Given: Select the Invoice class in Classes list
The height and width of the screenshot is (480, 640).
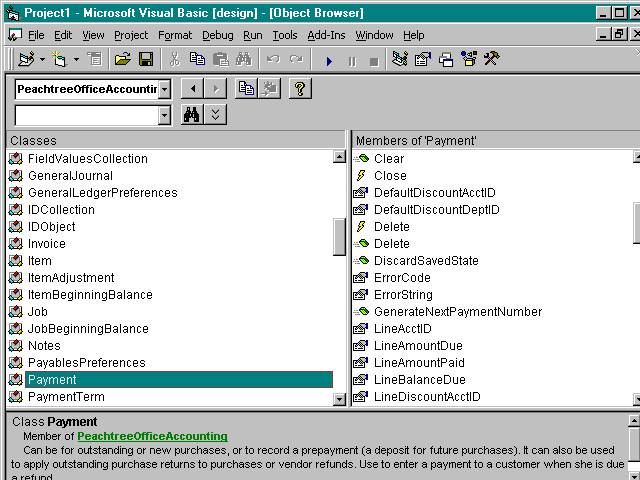Looking at the screenshot, I should (x=47, y=244).
